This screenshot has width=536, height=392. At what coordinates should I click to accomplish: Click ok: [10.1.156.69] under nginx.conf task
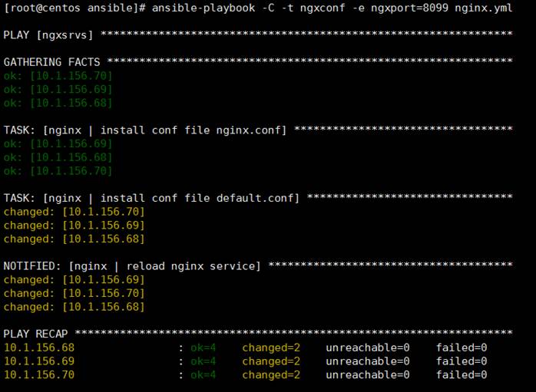point(58,143)
